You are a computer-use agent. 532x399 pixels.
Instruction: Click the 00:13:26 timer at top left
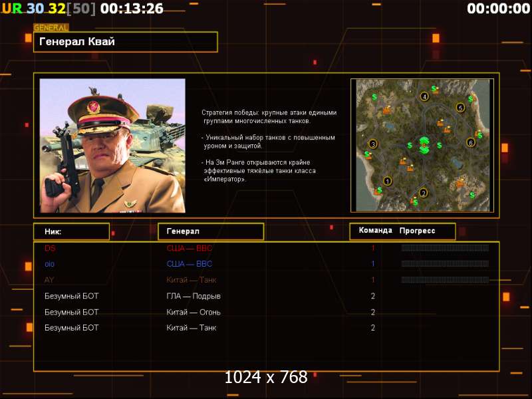(132, 9)
